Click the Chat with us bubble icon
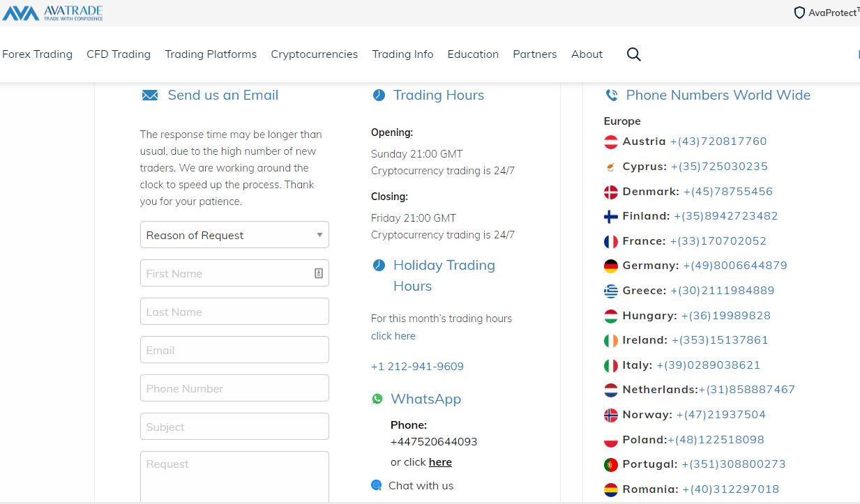The image size is (860, 504). 377,485
